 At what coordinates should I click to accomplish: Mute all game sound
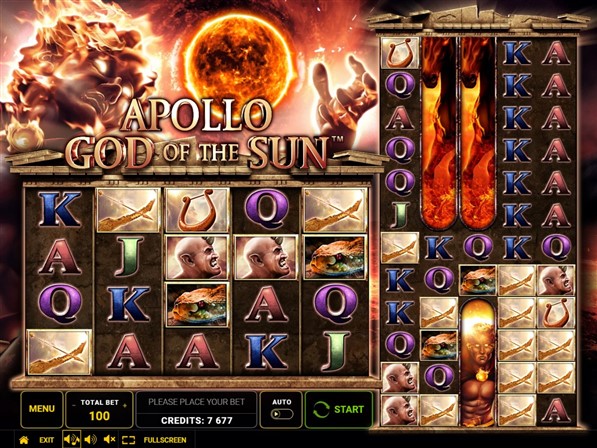click(x=109, y=440)
